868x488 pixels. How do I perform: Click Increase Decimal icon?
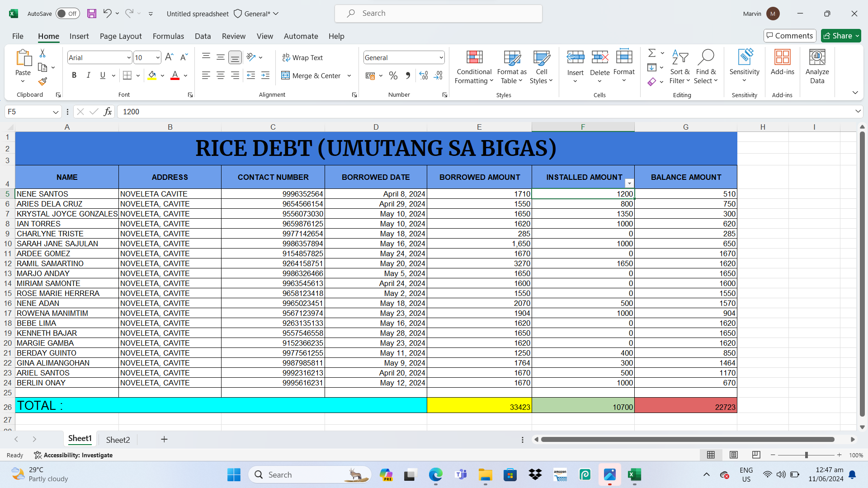(x=424, y=75)
